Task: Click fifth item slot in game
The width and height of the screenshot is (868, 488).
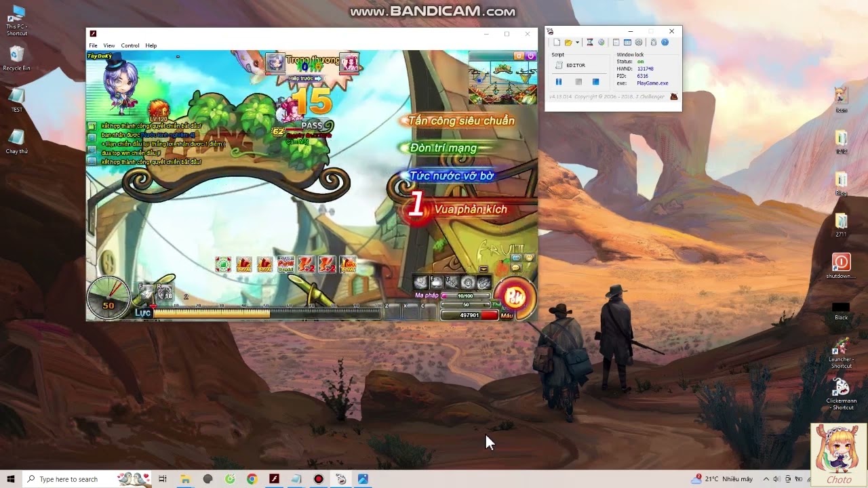Action: [x=484, y=283]
